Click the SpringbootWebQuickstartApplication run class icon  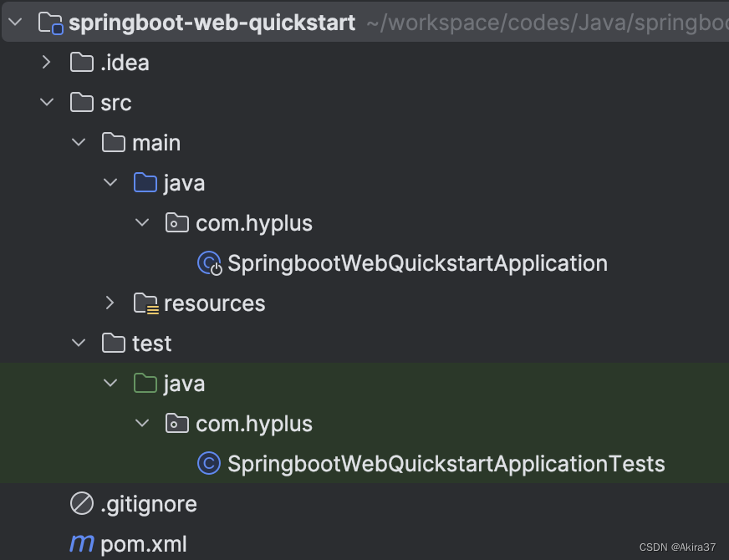tap(207, 262)
